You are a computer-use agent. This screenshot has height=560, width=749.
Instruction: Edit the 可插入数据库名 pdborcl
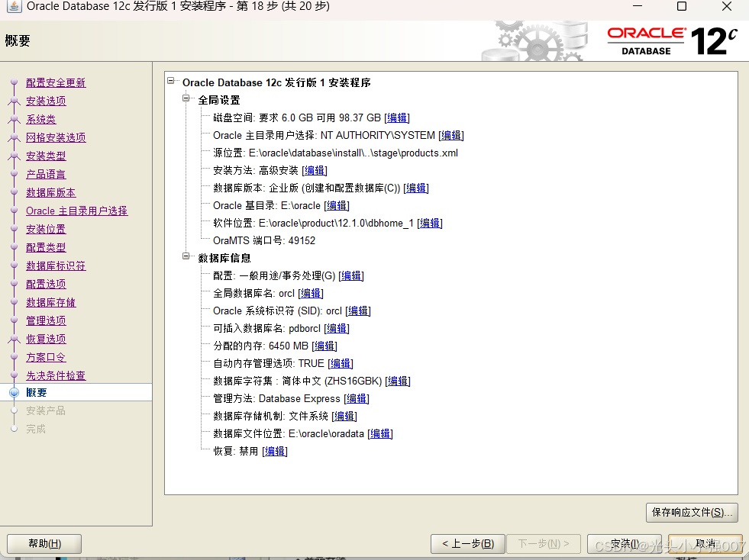(337, 329)
